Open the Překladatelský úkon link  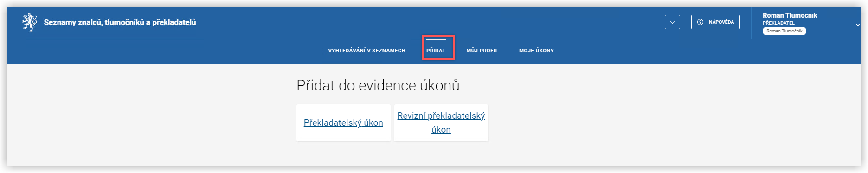click(x=343, y=123)
